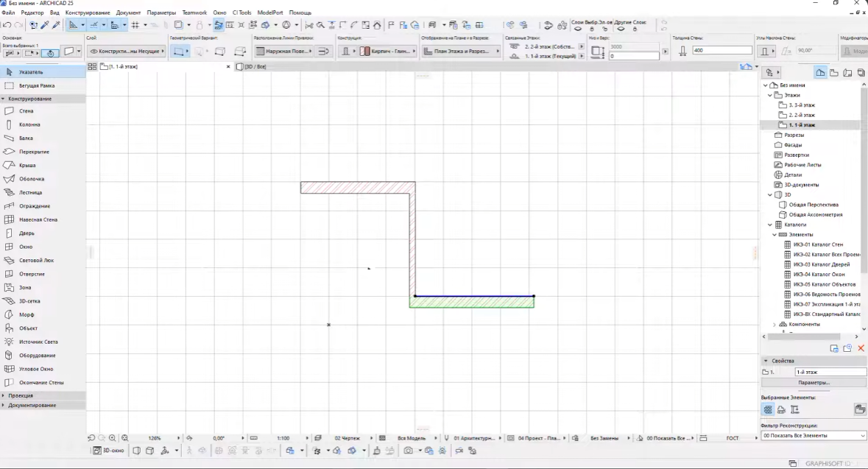868x469 pixels.
Task: Activate the Указатель (Arrow) tool
Action: click(x=43, y=72)
